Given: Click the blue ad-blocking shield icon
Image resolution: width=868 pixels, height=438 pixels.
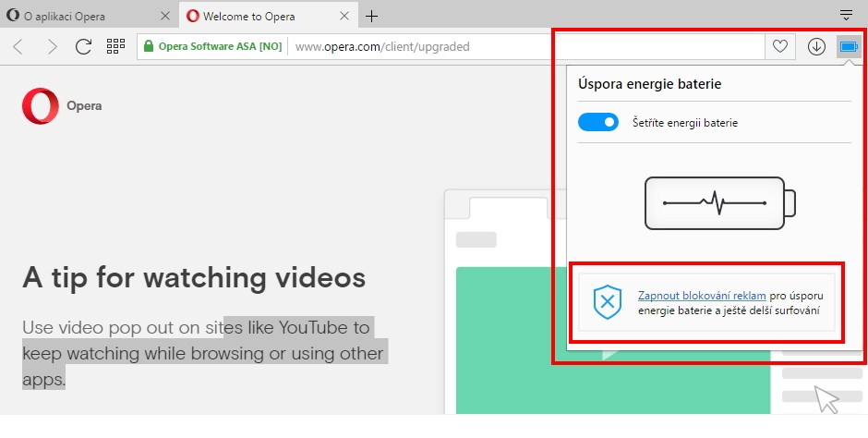Looking at the screenshot, I should tap(608, 302).
